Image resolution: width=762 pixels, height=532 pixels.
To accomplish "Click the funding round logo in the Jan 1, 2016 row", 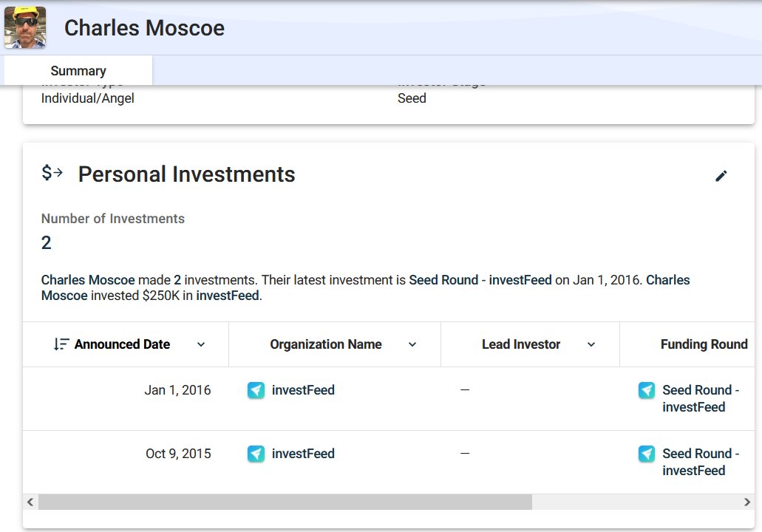I will [x=647, y=390].
